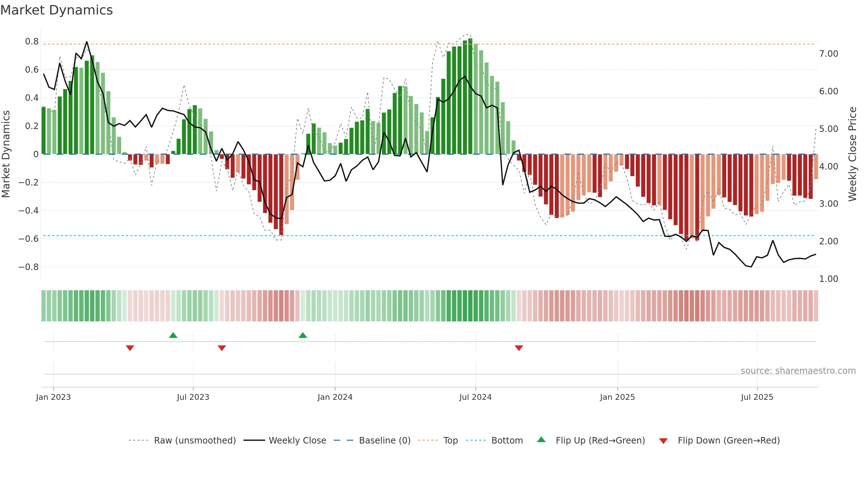868x488 pixels.
Task: Click the 3.00 price axis tick
Action: point(829,204)
